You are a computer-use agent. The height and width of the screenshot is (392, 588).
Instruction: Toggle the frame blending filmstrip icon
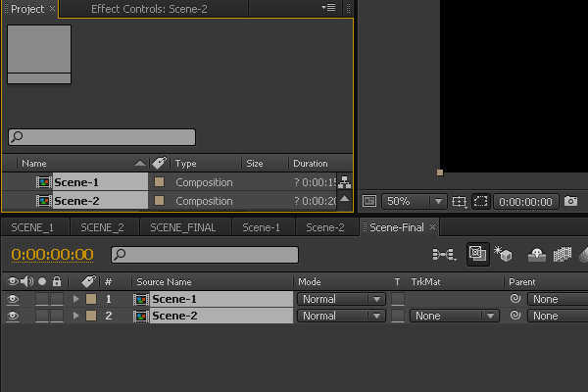pos(563,255)
